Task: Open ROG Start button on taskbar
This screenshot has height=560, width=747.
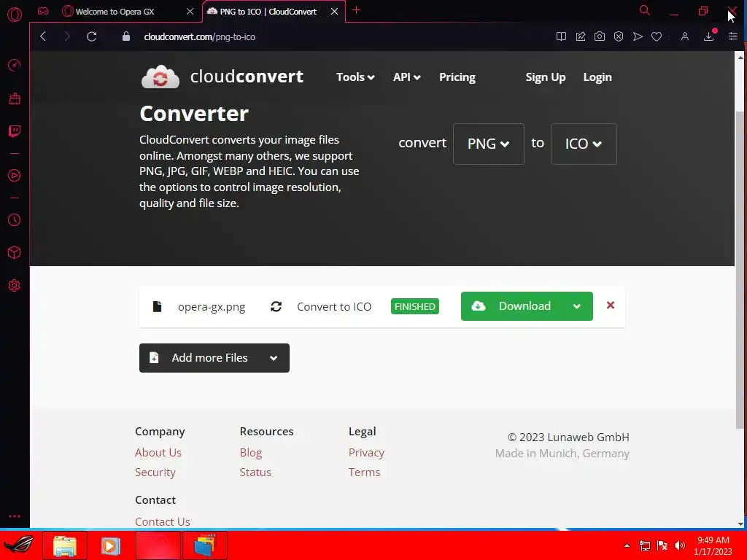Action: 19,545
